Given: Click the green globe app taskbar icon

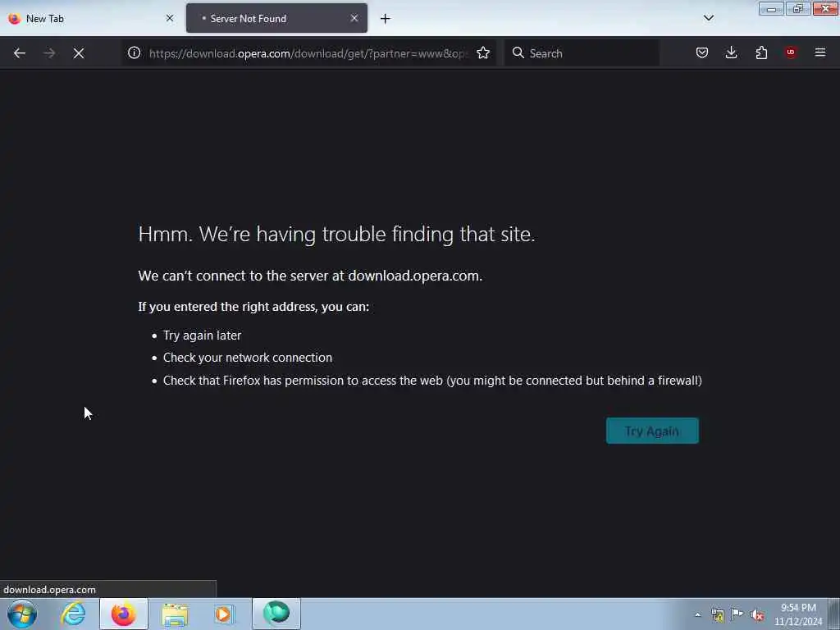Looking at the screenshot, I should pos(276,614).
